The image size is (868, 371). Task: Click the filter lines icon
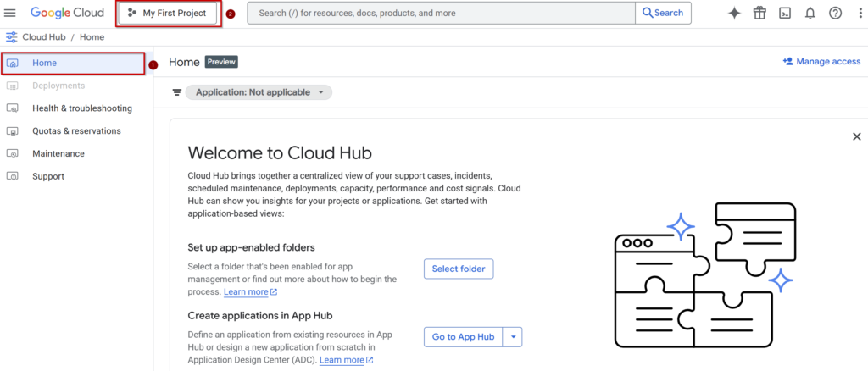(x=177, y=92)
